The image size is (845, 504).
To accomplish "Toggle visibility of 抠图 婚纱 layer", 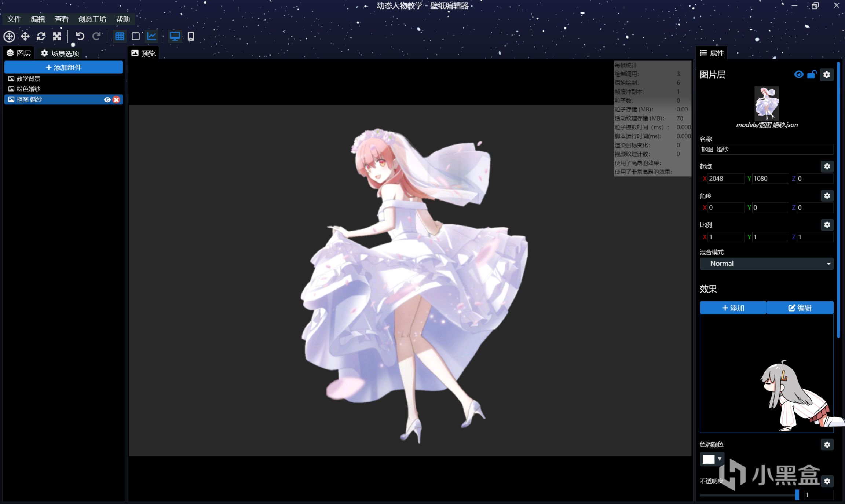I will (108, 100).
